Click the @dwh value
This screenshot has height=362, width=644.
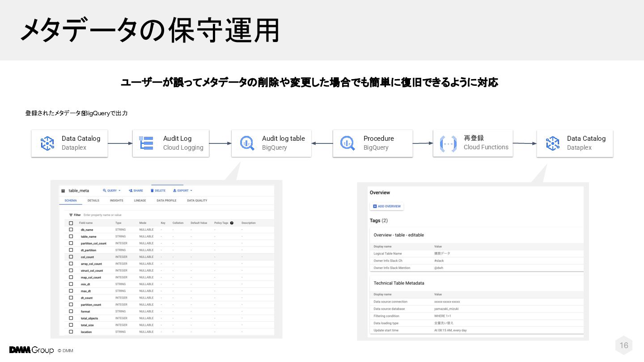[x=439, y=268]
